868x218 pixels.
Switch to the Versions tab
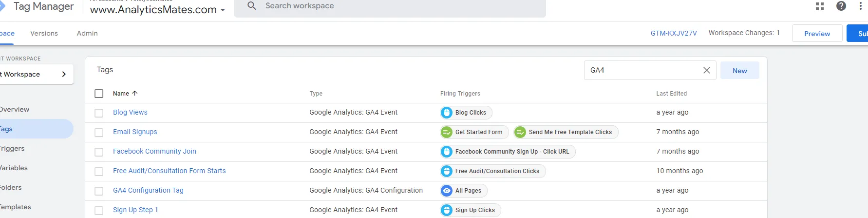click(x=44, y=33)
